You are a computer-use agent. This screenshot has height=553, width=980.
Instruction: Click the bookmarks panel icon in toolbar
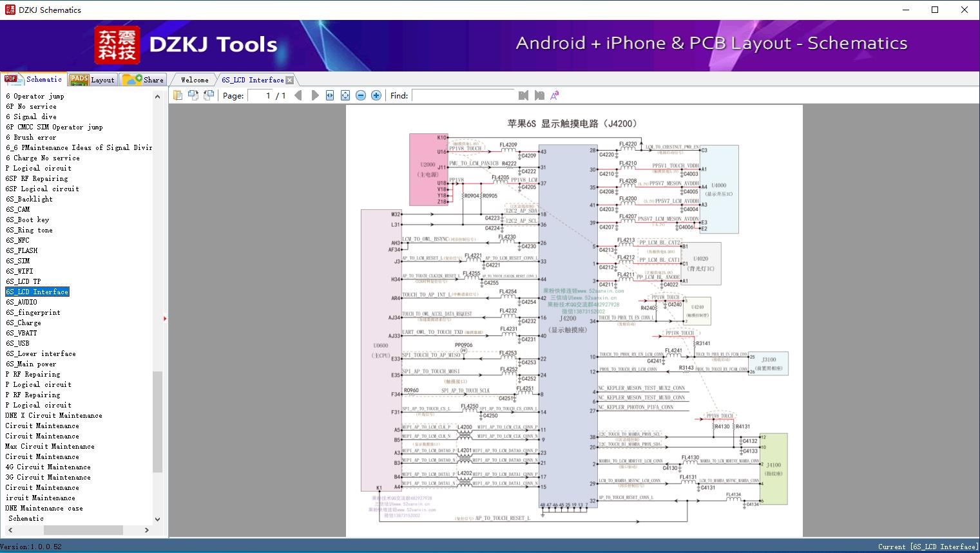[x=177, y=95]
